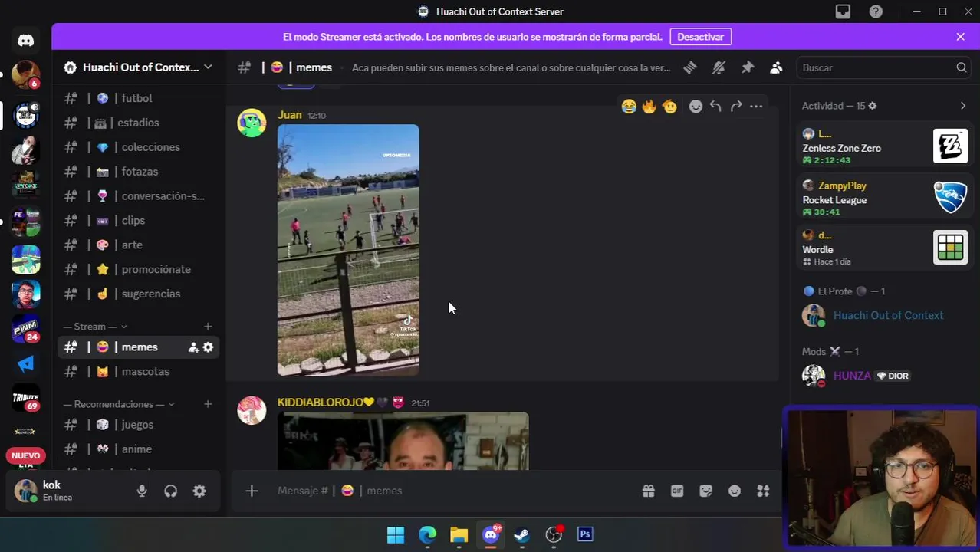Screen dimensions: 980x552
Task: Click Windows Start button on taskbar
Action: click(x=396, y=535)
